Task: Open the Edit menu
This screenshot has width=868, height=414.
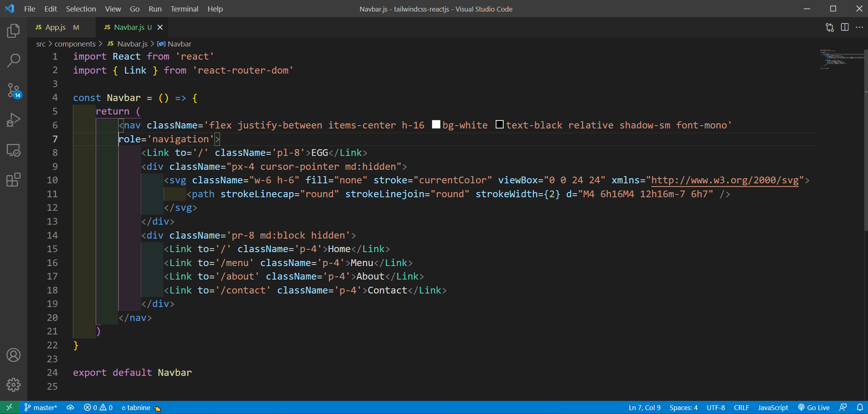Action: pyautogui.click(x=51, y=9)
